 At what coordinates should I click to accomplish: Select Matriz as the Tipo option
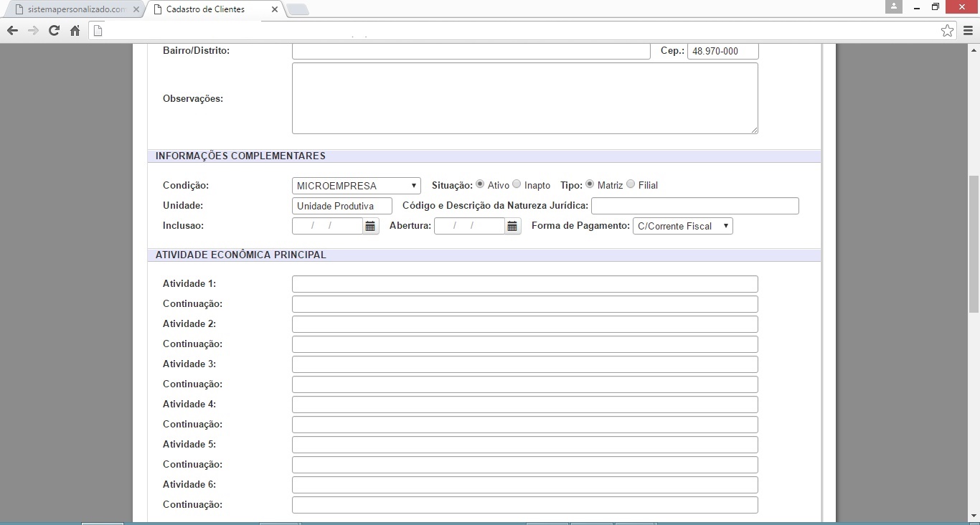tap(590, 184)
